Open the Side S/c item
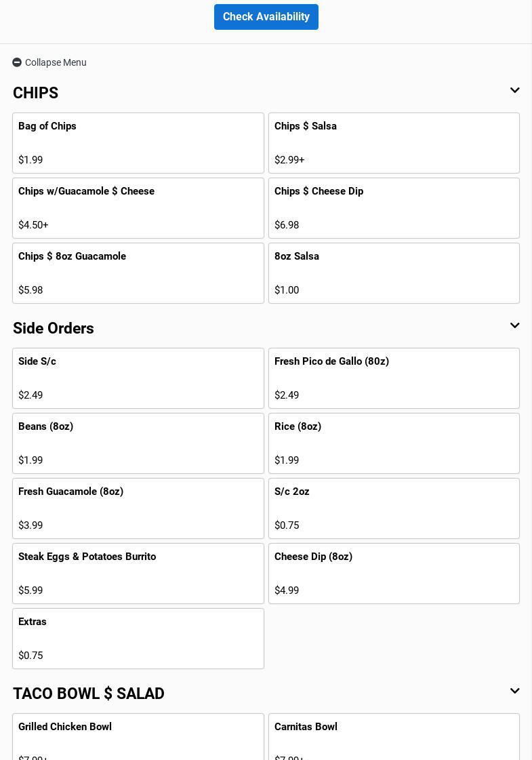This screenshot has width=532, height=760. (138, 378)
